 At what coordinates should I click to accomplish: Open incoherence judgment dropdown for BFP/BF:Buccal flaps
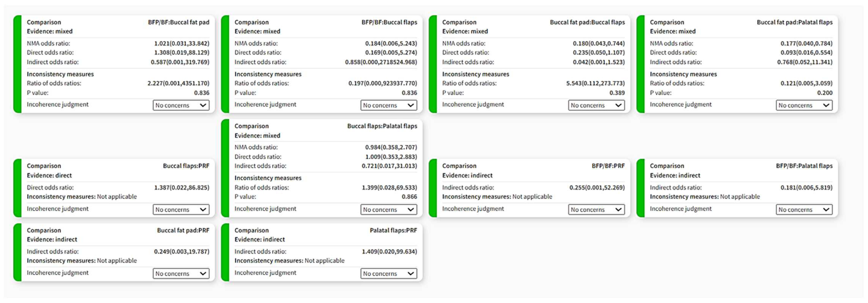coord(389,105)
